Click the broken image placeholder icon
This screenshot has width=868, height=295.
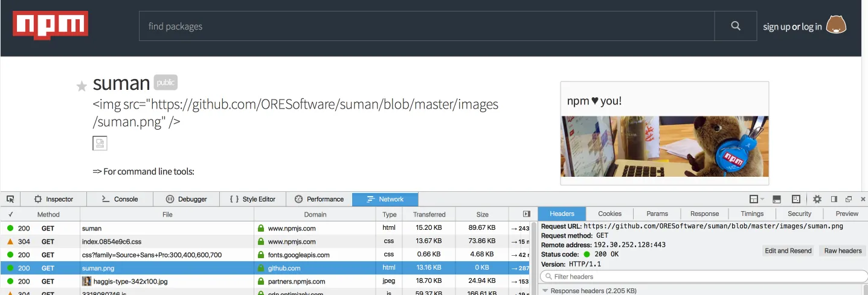click(x=100, y=143)
